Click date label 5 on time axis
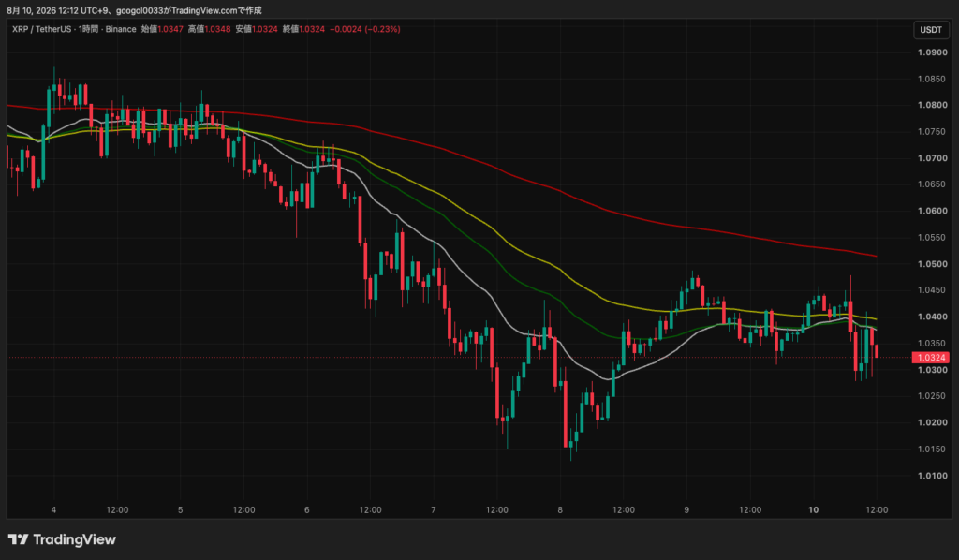 point(181,509)
